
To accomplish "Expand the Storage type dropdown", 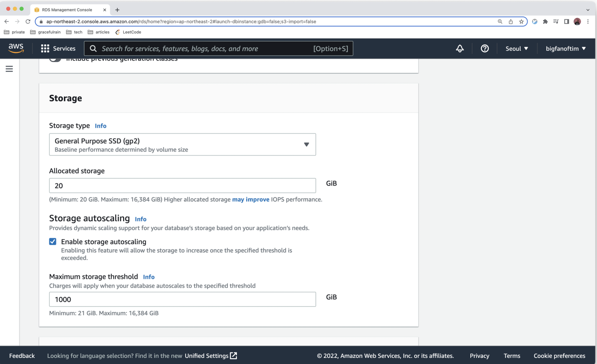I will (182, 145).
